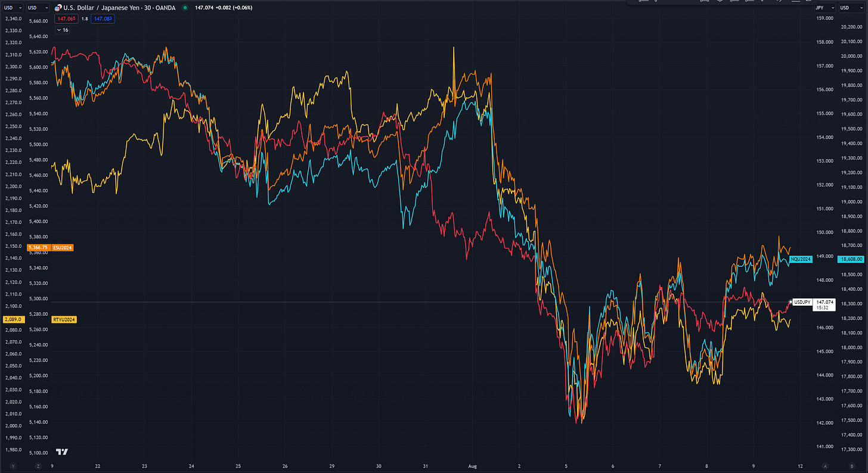Select the ESU2024 series label
This screenshot has width=868, height=473.
63,247
